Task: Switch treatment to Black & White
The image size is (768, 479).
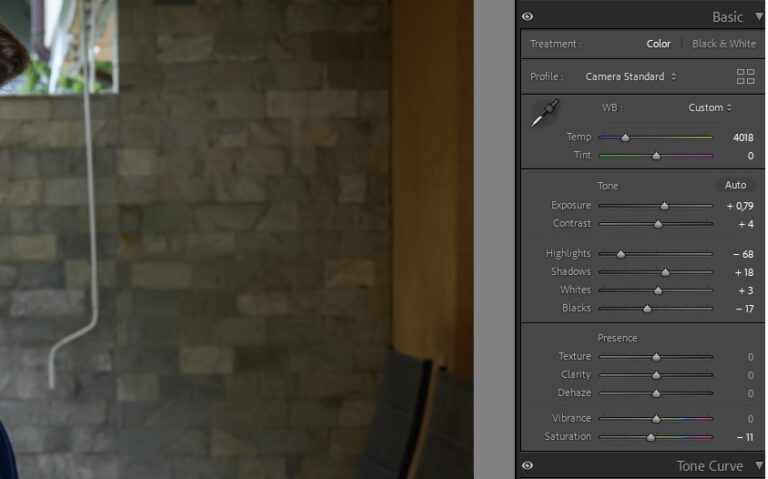Action: coord(723,44)
